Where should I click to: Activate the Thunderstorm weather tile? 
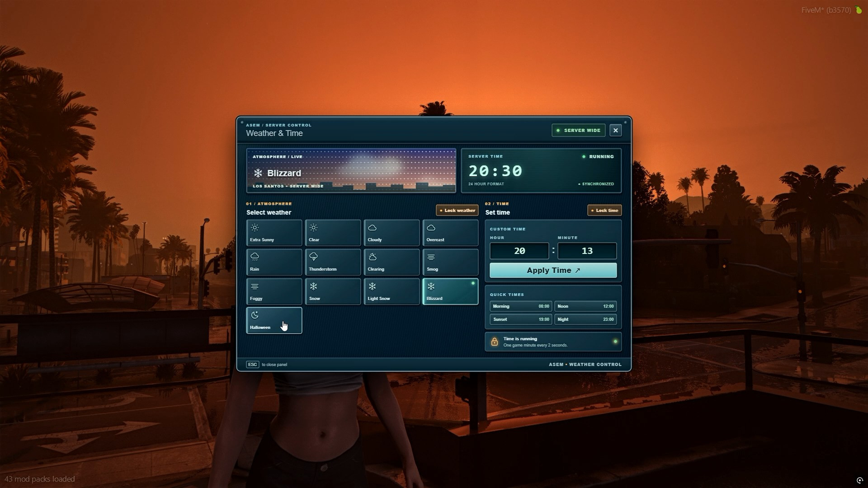point(333,262)
